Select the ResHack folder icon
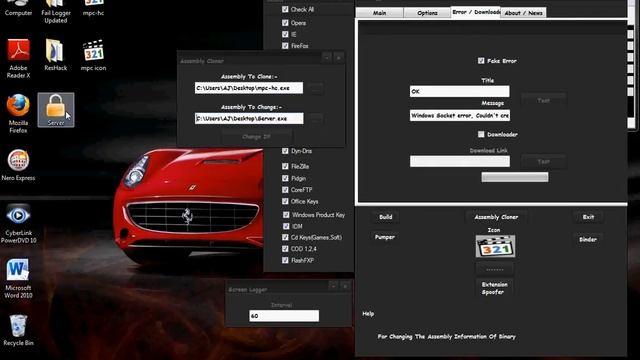This screenshot has height=360, width=640. 55,55
